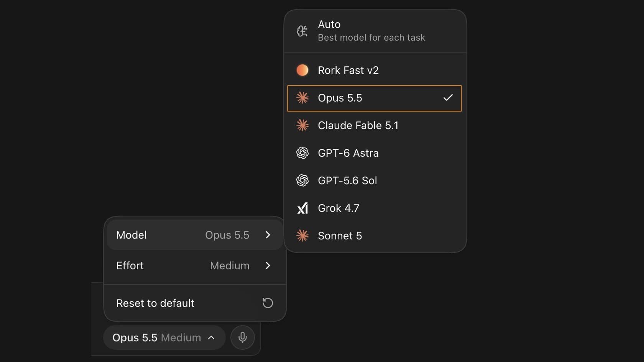The image size is (644, 362).
Task: Click the starburst icon beside Claude Fable 5.1
Action: coord(302,125)
